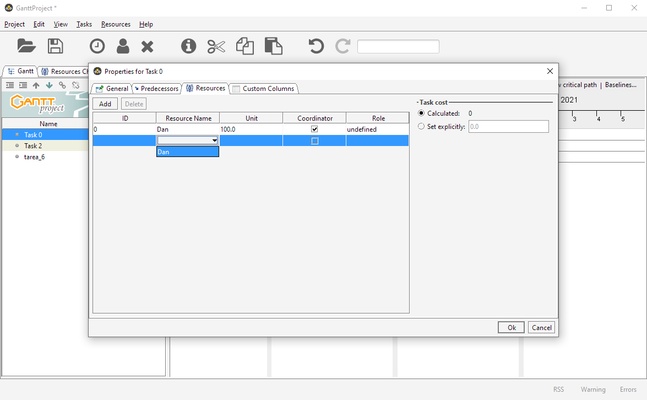Click the Errors status bar entry

(x=628, y=389)
